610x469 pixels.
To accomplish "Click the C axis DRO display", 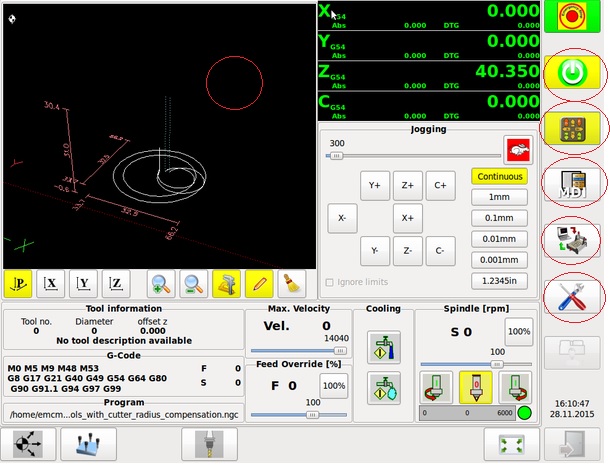I will (429, 106).
